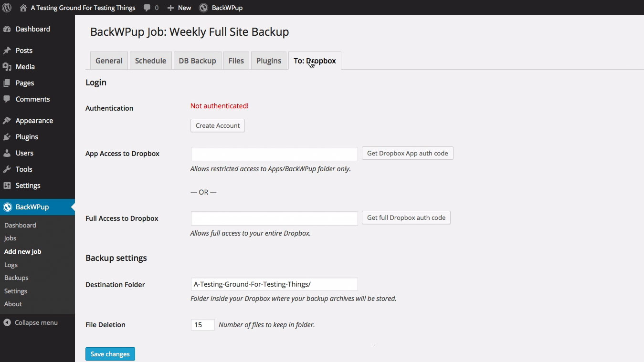Click the Pages icon in sidebar
The image size is (644, 362).
pyautogui.click(x=7, y=83)
